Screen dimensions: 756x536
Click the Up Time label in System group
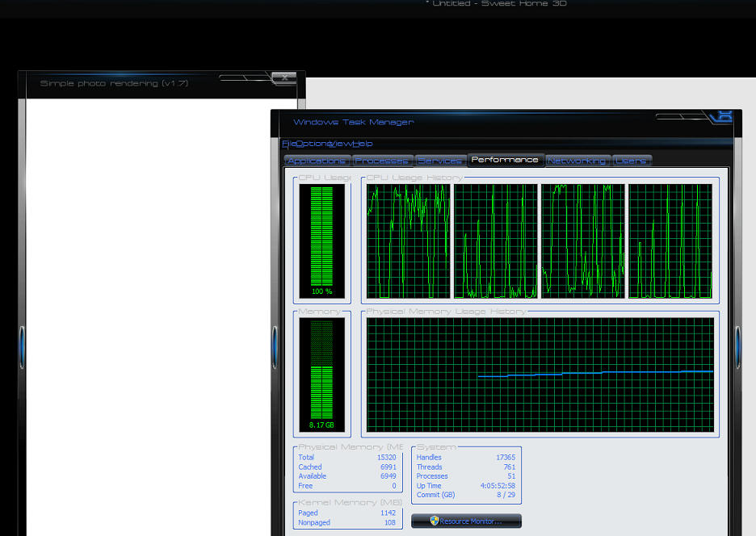429,486
